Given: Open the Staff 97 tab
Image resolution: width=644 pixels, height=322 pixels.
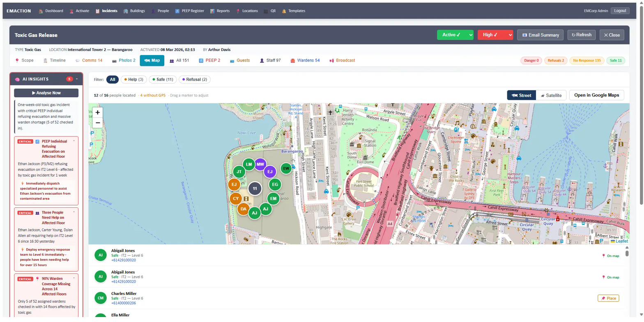Looking at the screenshot, I should point(270,60).
